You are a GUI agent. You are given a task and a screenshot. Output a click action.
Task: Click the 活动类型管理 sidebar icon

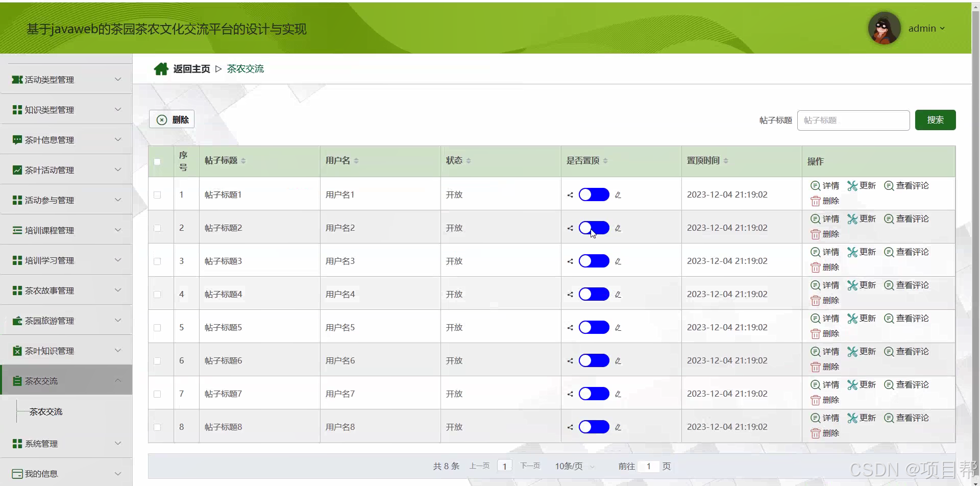[x=17, y=80]
